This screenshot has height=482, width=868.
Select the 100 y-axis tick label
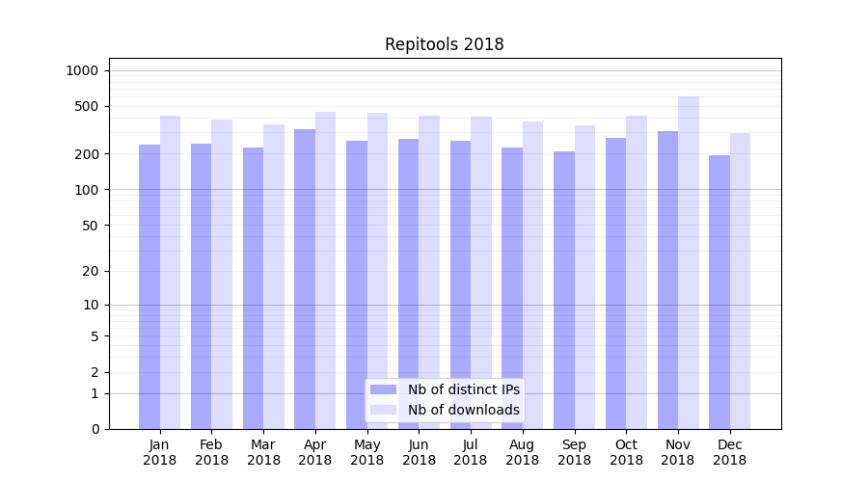(x=87, y=190)
